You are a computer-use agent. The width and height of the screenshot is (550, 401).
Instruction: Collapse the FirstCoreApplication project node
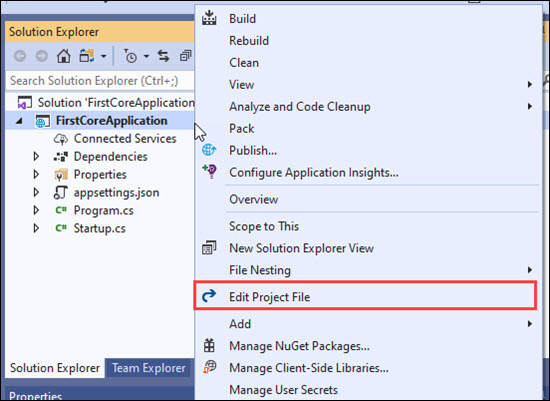pos(19,121)
